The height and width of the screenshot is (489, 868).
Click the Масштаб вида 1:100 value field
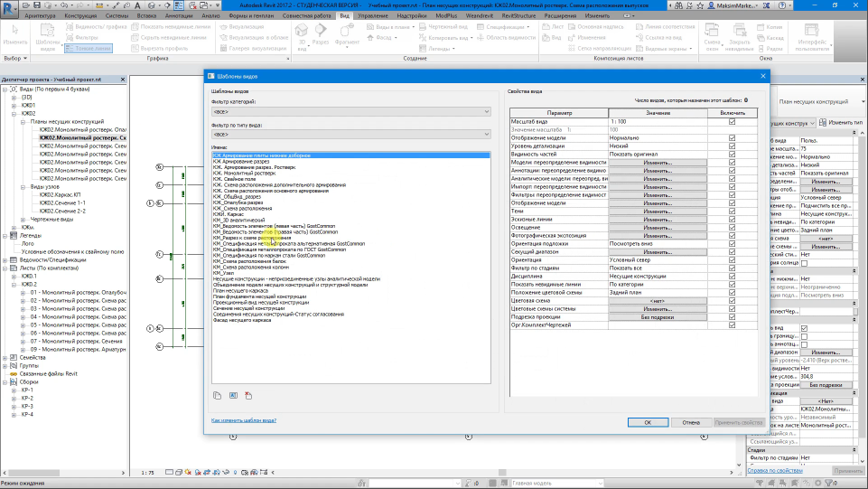(658, 121)
